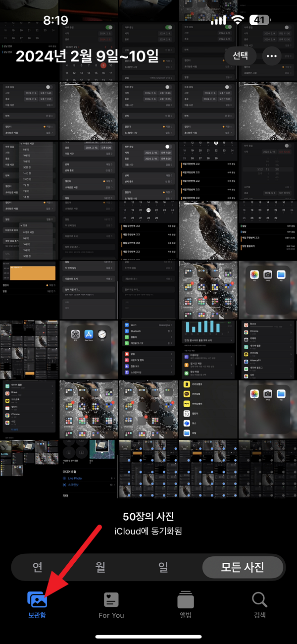Open the orange calendar event screenshot thumbnail
297x644 pixels.
tap(29, 290)
